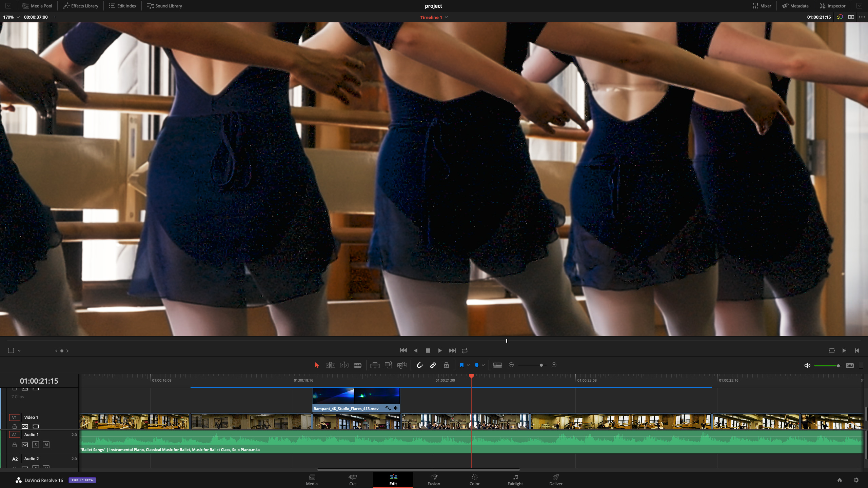This screenshot has width=868, height=488.
Task: Click the Overwrite Clip icon
Action: point(388,365)
